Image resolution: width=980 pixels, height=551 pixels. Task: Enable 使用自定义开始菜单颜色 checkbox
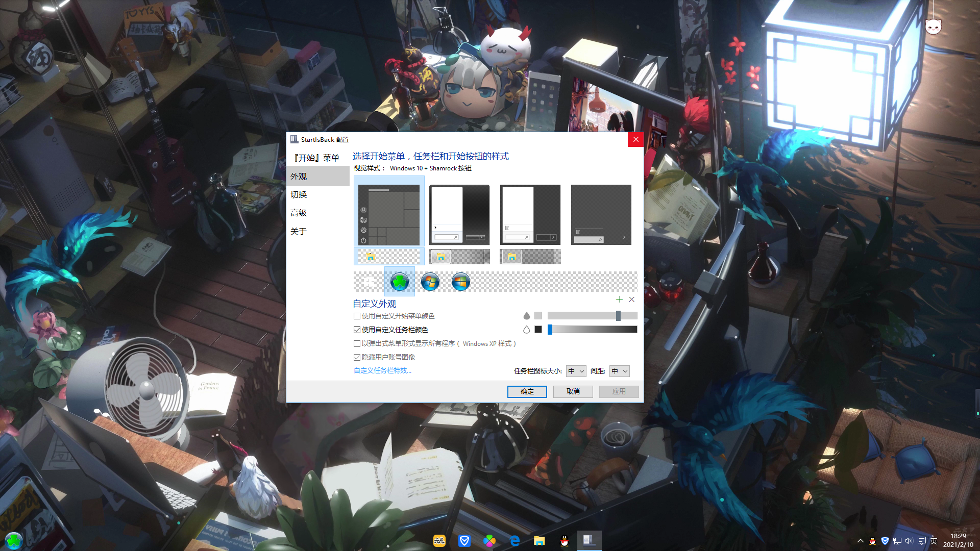357,316
